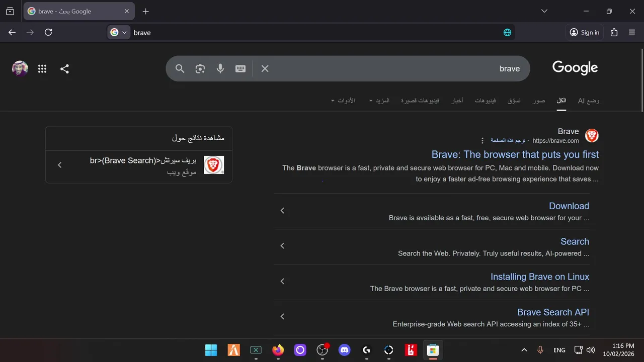Open "Brave: The browser that puts you first" link
The image size is (644, 362).
(515, 154)
